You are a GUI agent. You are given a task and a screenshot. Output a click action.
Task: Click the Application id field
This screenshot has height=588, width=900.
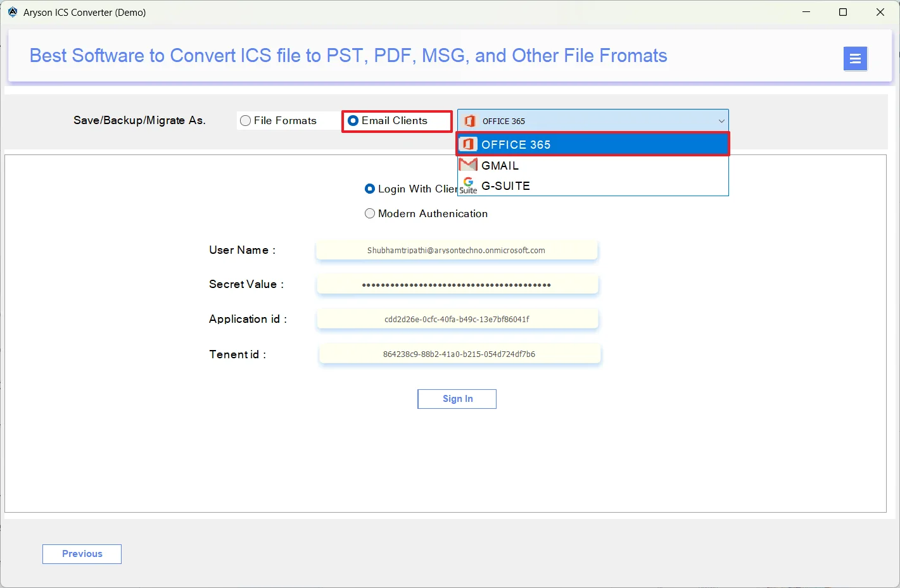457,319
